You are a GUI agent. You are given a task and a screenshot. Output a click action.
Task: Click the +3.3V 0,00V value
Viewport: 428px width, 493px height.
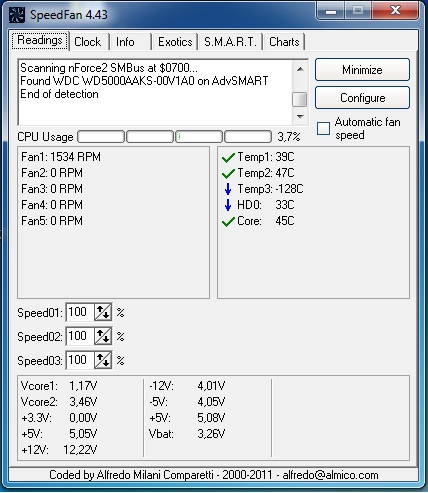(83, 418)
